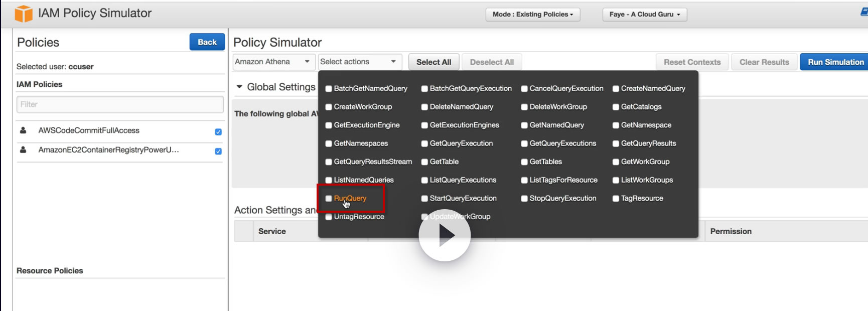Viewport: 868px width, 311px height.
Task: Click the Select All button
Action: click(434, 62)
